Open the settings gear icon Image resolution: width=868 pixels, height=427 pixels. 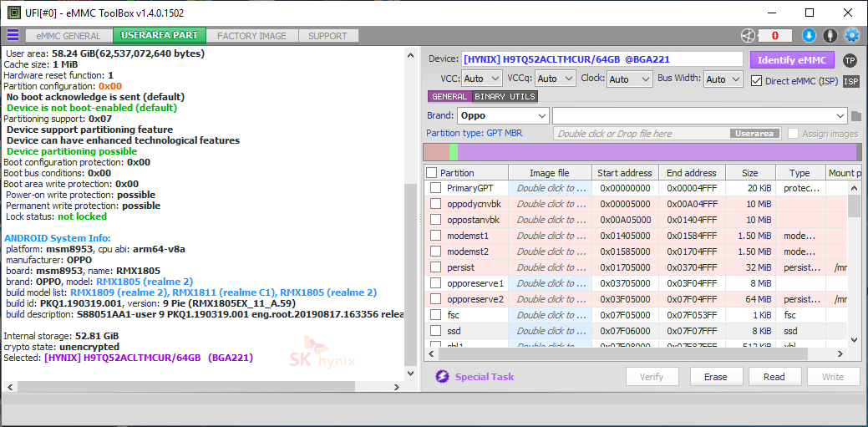point(851,35)
